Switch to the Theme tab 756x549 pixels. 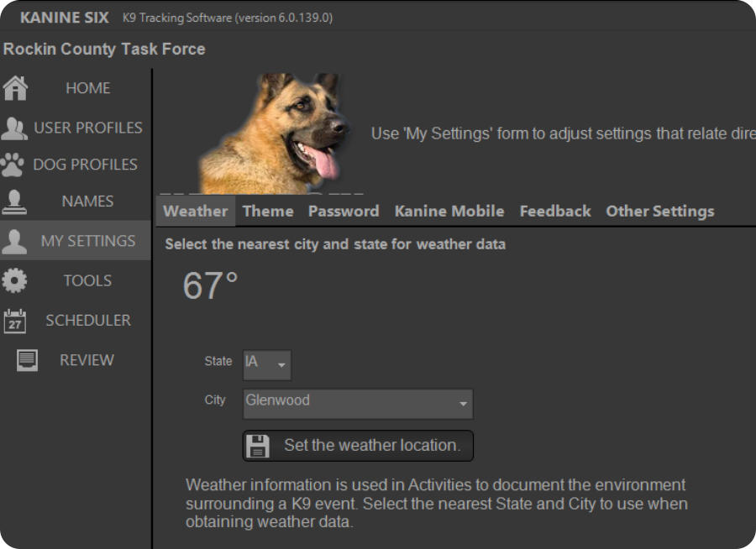click(x=268, y=211)
